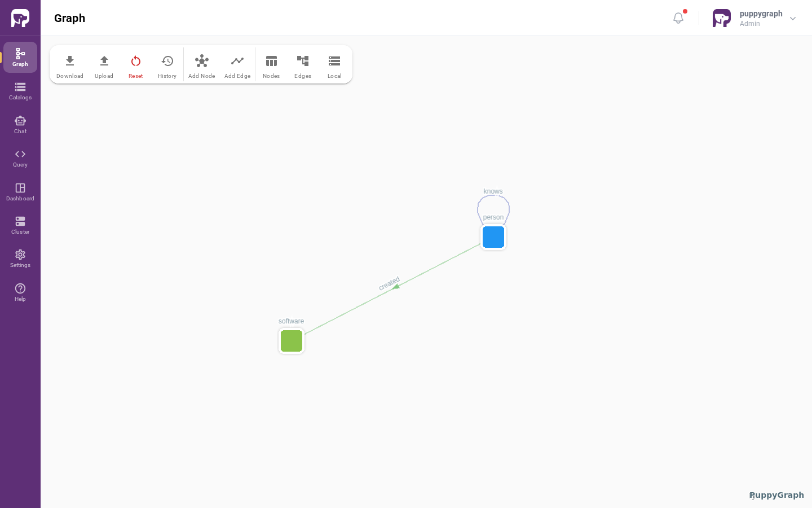This screenshot has width=812, height=508.
Task: Open the Chat assistant page
Action: coord(20,125)
